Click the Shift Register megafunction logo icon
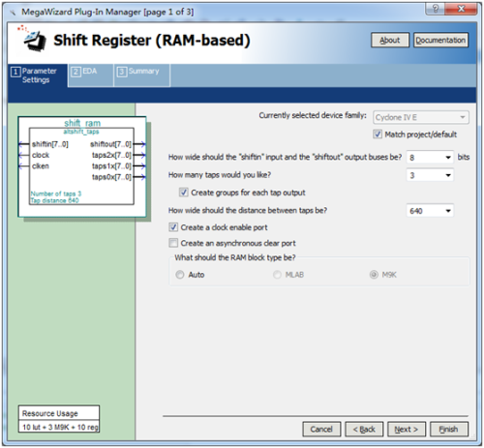Screen dimensions: 484x448 tap(33, 40)
